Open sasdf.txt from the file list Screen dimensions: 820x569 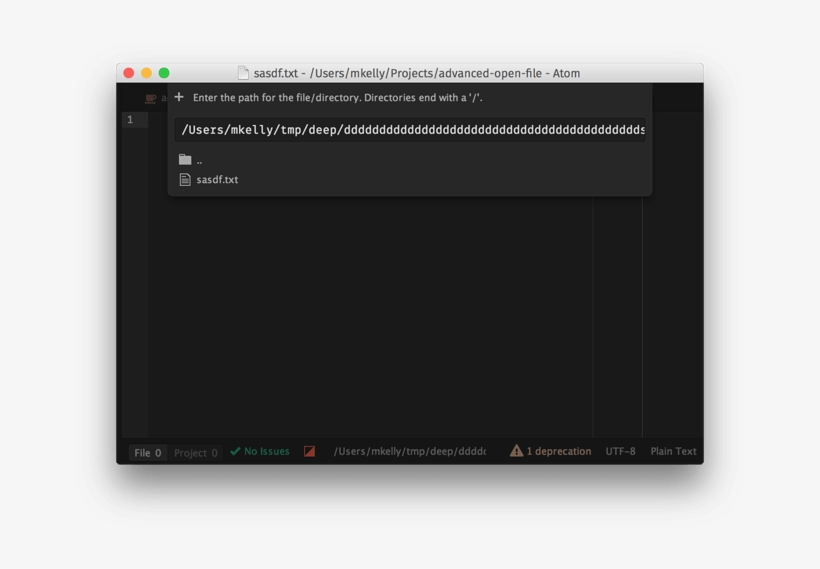point(410,179)
